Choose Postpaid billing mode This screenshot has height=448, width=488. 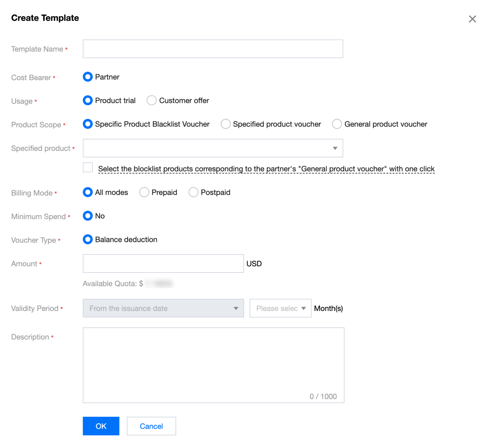click(x=193, y=192)
